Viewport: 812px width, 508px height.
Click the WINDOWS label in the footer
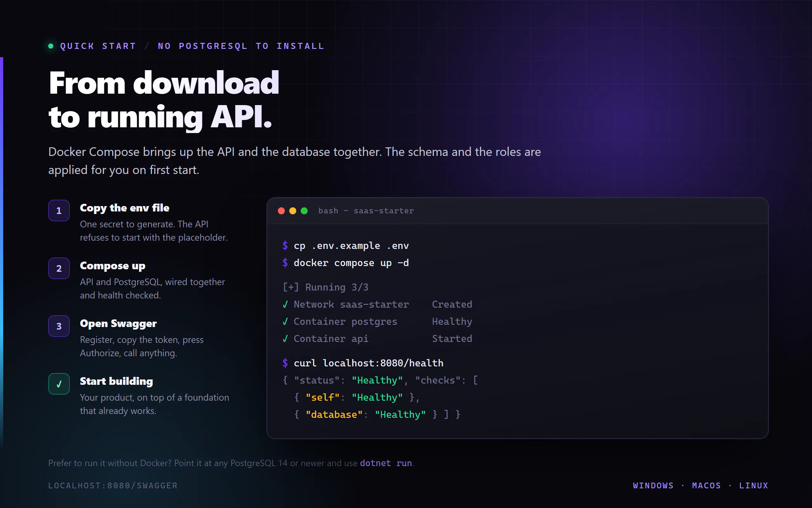(x=653, y=485)
